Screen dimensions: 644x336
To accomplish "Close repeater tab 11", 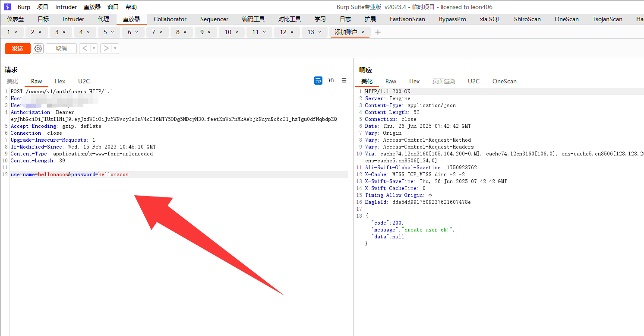I will [x=265, y=32].
